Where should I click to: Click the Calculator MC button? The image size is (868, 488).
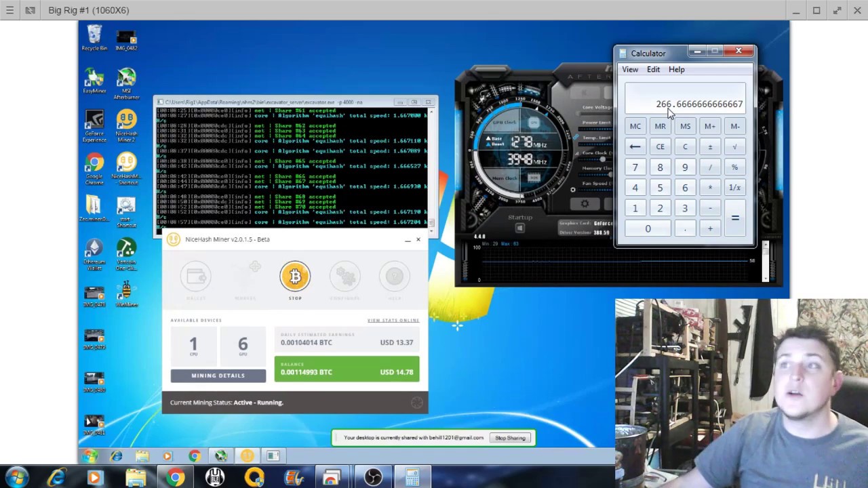(635, 126)
